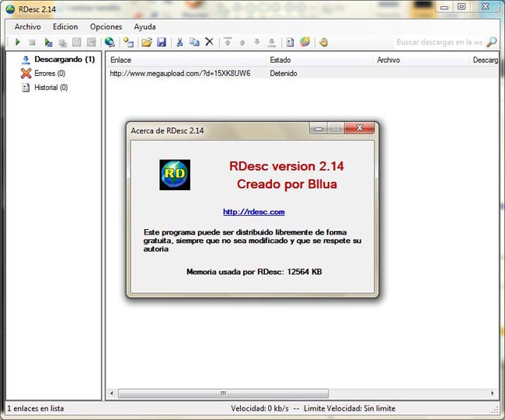Open Historial (0) list

point(50,88)
